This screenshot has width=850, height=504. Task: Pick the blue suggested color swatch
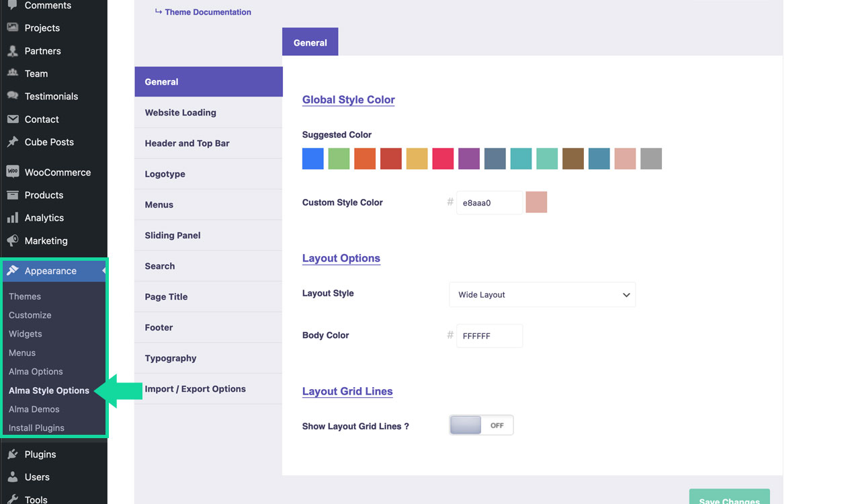(313, 159)
